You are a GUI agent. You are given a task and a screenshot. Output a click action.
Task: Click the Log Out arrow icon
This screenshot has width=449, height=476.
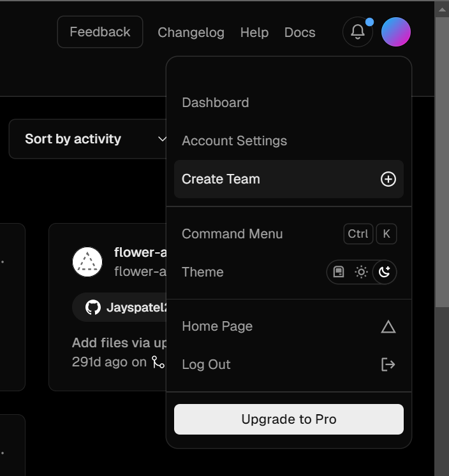(x=388, y=364)
